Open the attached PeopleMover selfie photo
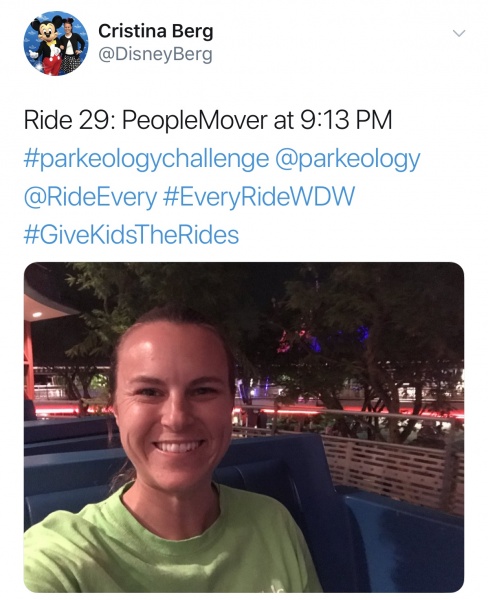488x600 pixels. (x=244, y=427)
